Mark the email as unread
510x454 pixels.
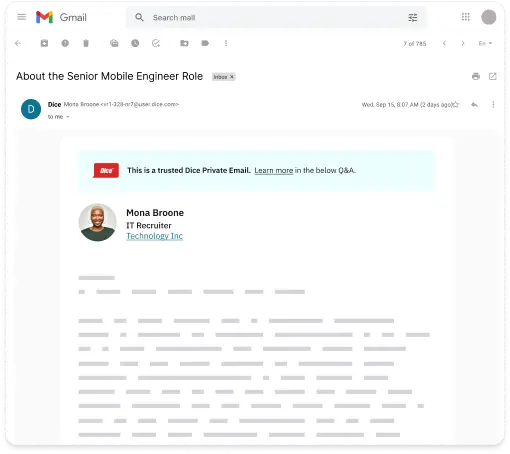click(114, 43)
